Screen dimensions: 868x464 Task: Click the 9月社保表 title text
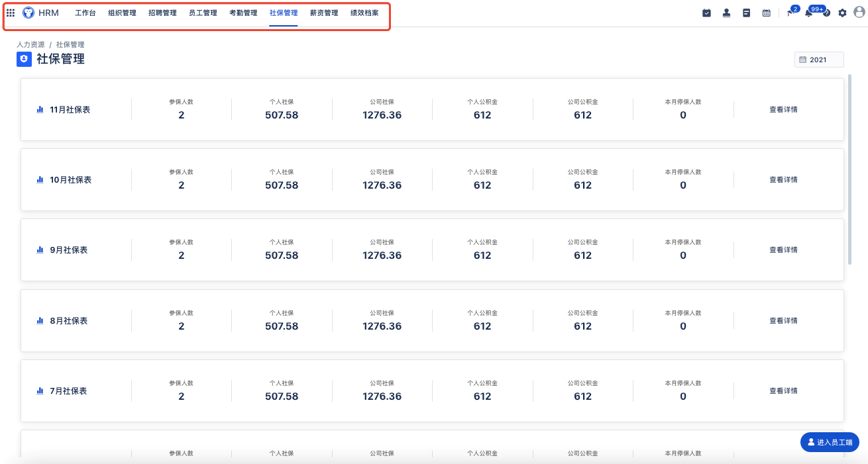pos(69,250)
